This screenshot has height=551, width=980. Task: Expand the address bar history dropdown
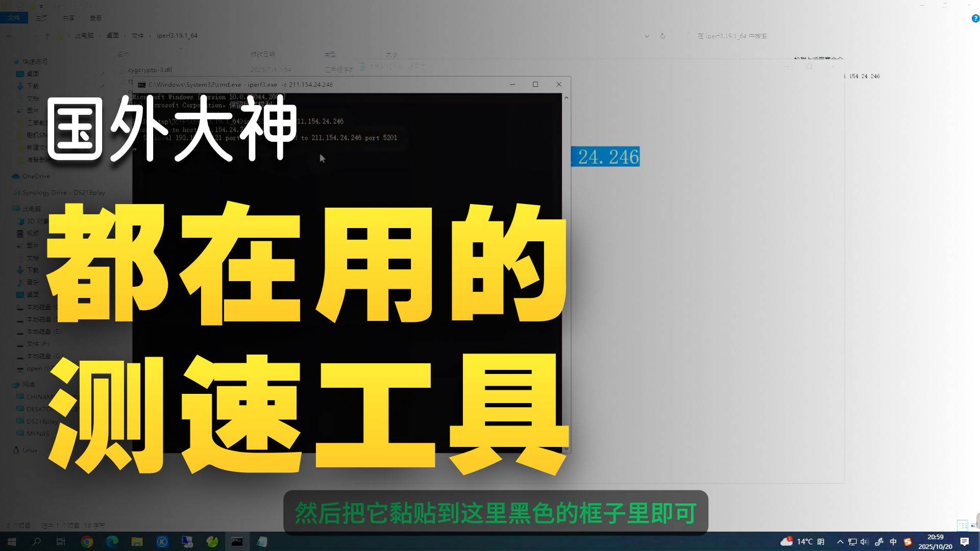647,36
